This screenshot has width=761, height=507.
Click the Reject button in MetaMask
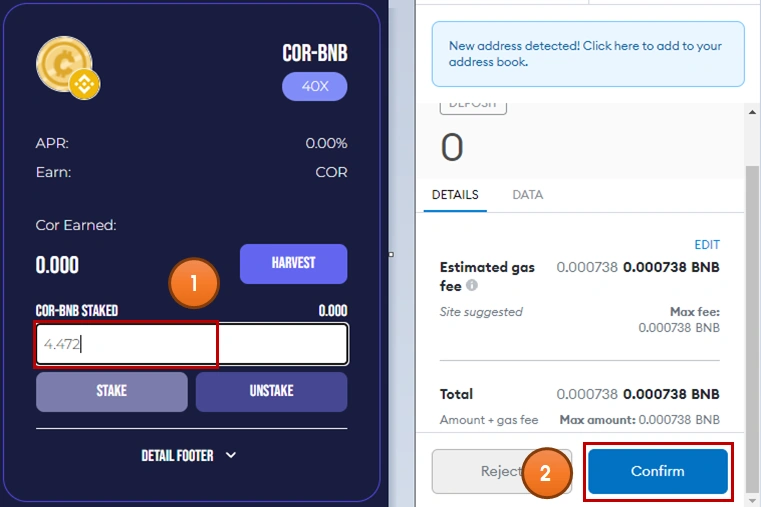click(502, 471)
